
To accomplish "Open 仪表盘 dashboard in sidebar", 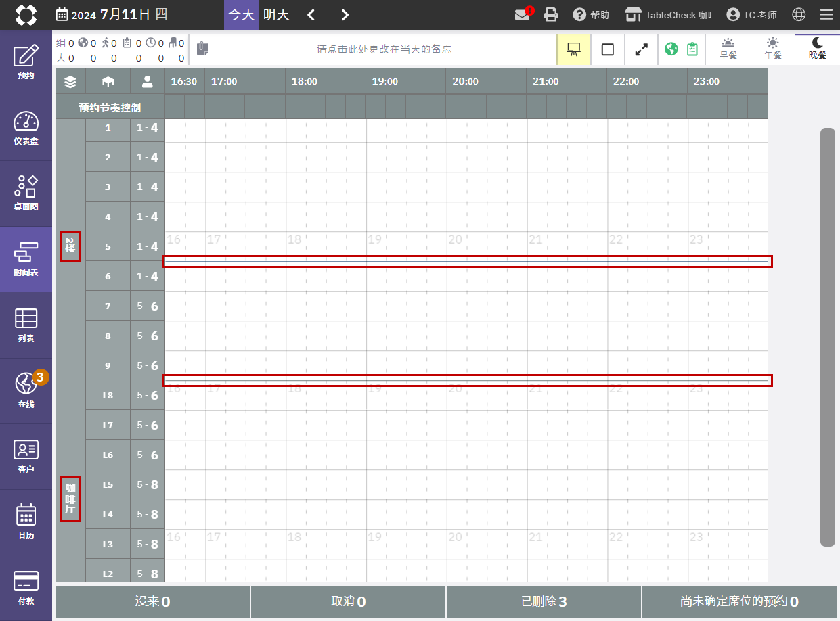I will point(26,128).
